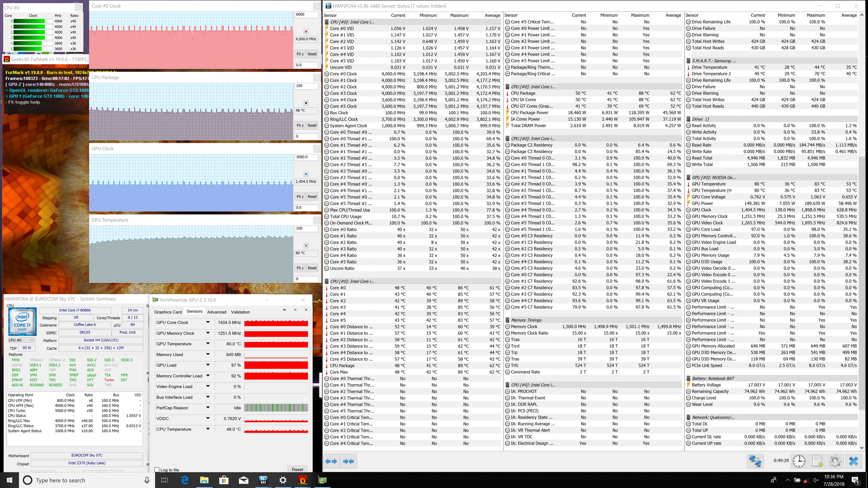Expand the GPU Temperature sensor dropdown
This screenshot has height=488, width=868.
[208, 344]
